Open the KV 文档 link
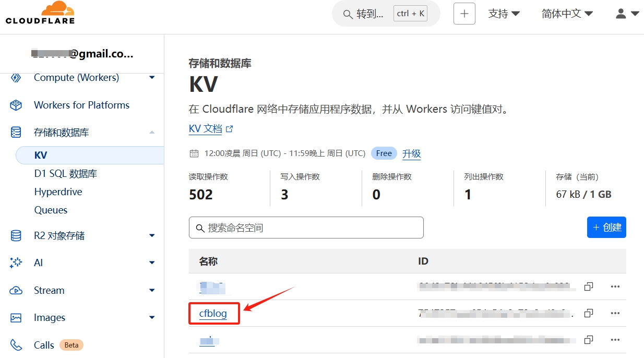Image resolution: width=644 pixels, height=358 pixels. coord(206,128)
